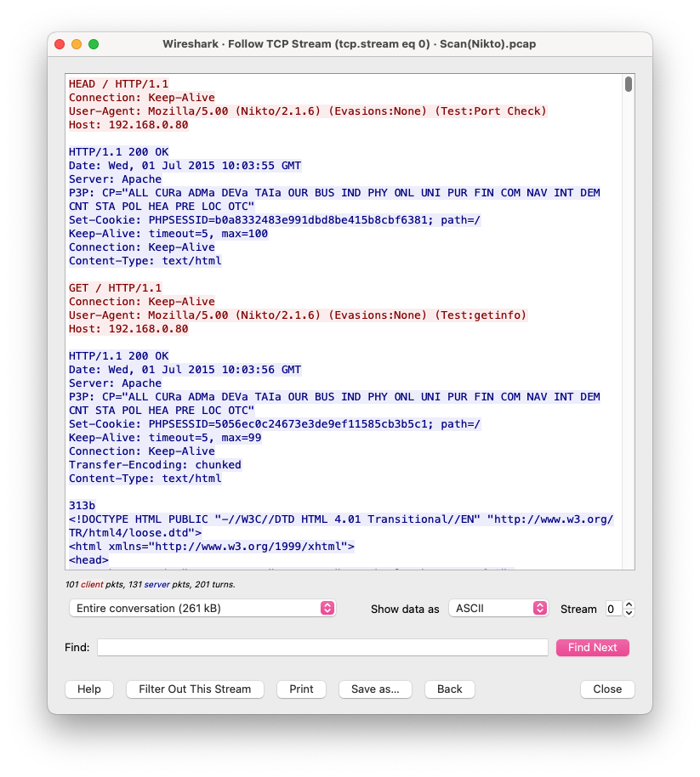Save the stream with Save as...
The image size is (700, 777).
[x=375, y=689]
